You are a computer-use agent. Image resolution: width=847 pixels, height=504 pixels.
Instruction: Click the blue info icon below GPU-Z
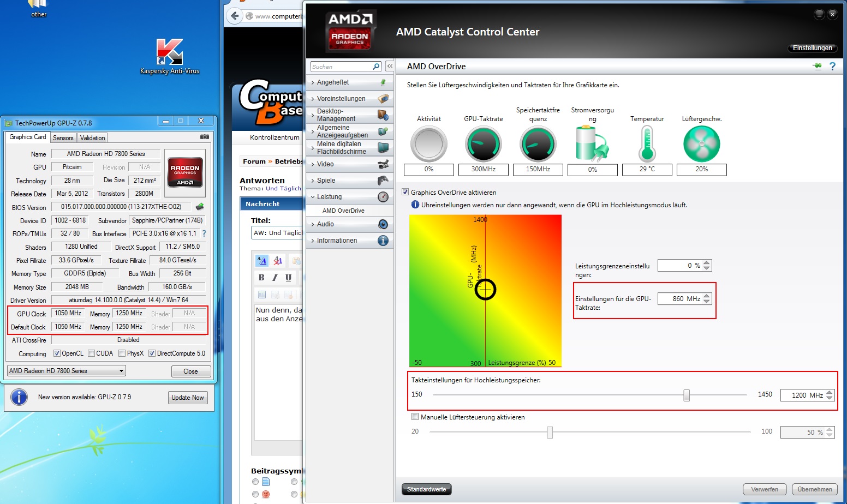click(19, 397)
